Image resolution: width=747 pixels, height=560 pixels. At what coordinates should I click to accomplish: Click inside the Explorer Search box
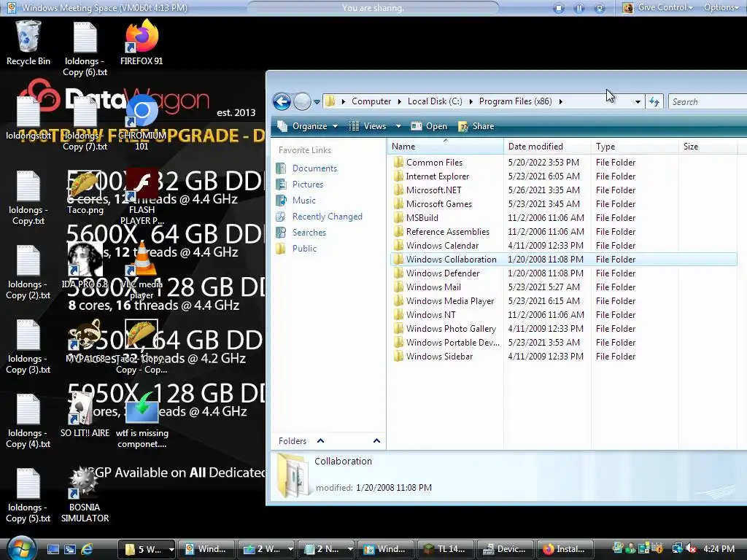[x=708, y=101]
